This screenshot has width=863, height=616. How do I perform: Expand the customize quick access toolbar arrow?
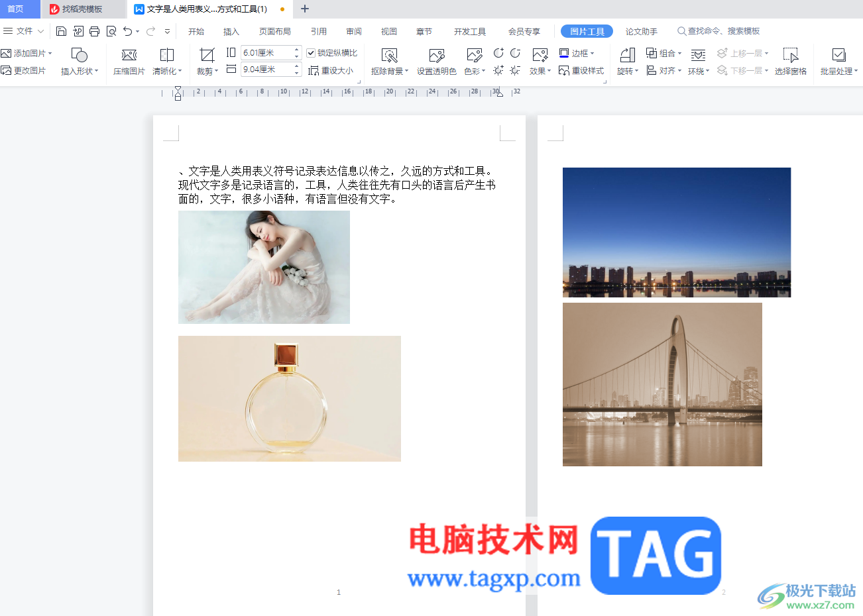coord(167,31)
